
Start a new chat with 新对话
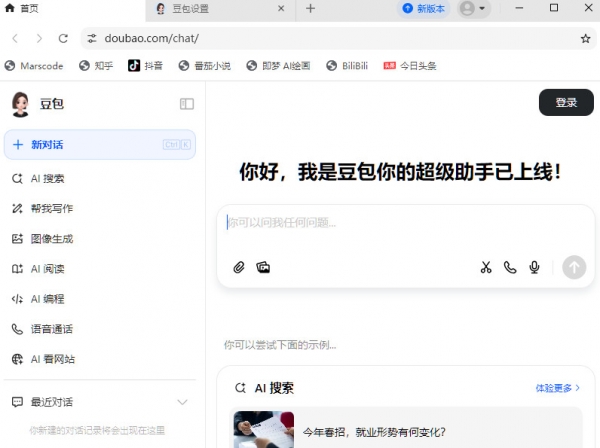[x=100, y=145]
